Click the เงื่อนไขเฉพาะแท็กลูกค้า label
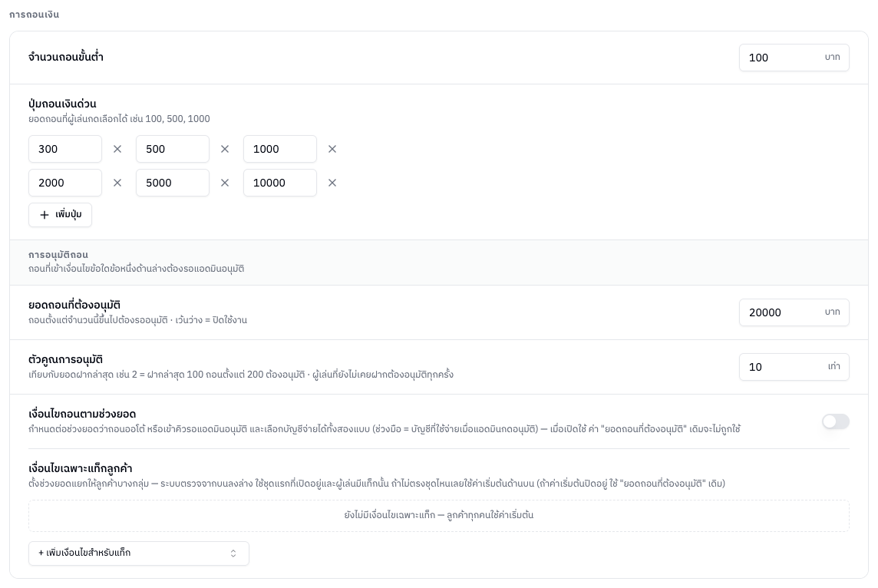878x588 pixels. coord(80,468)
